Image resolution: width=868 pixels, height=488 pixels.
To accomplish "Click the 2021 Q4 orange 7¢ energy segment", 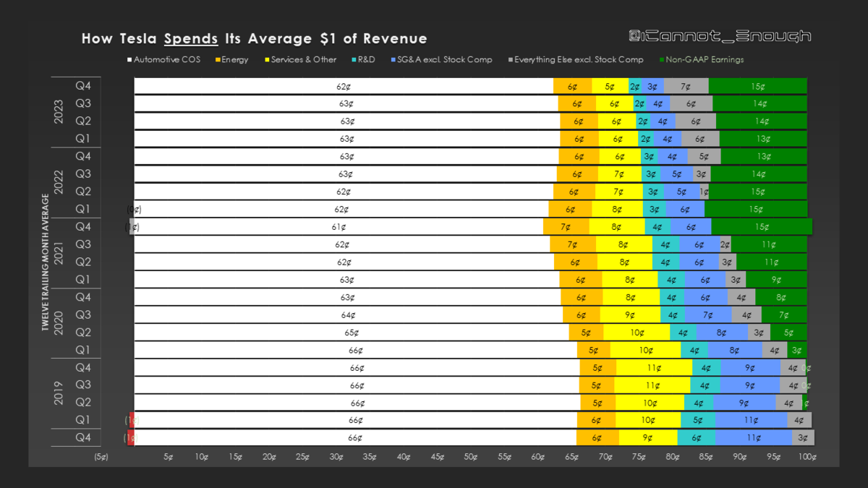I will pyautogui.click(x=566, y=227).
